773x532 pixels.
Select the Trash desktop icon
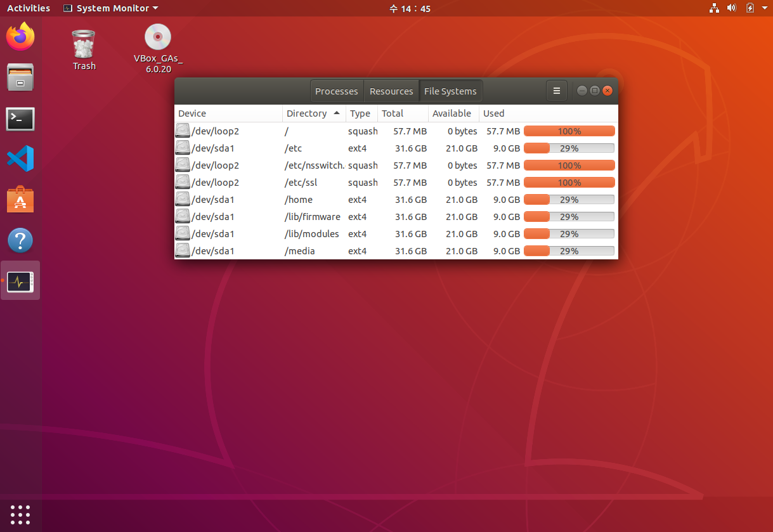[84, 49]
